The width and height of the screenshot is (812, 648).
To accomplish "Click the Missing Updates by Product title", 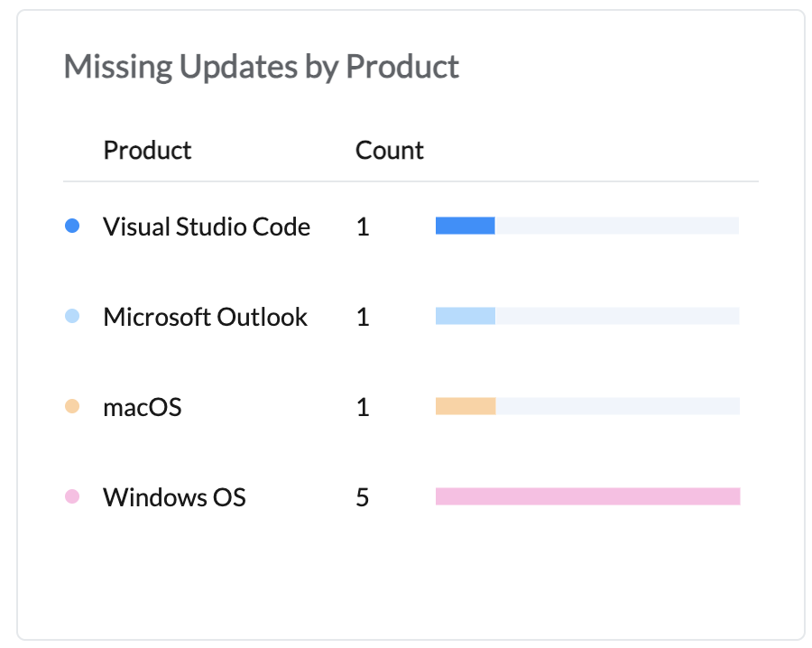I will click(262, 67).
